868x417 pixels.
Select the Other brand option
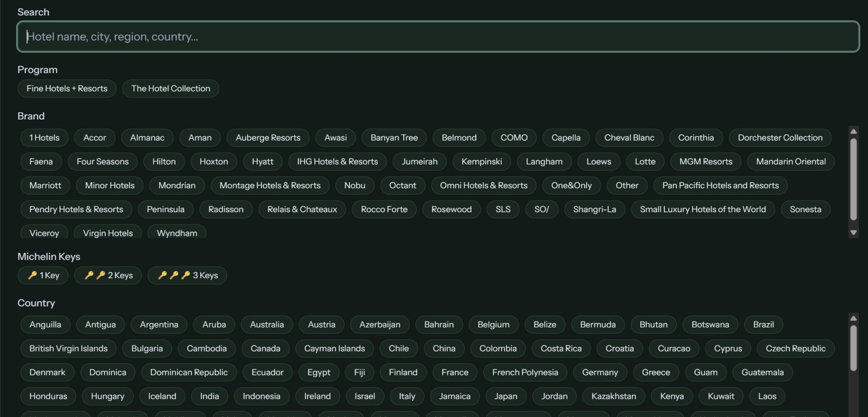click(627, 185)
